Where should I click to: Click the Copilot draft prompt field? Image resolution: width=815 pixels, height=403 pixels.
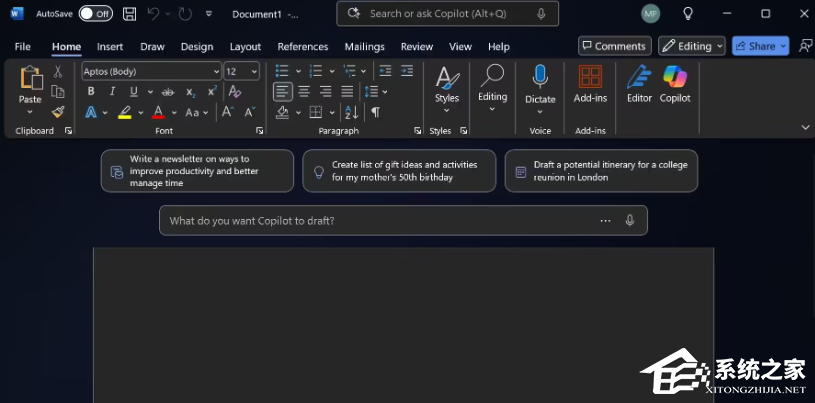(380, 220)
